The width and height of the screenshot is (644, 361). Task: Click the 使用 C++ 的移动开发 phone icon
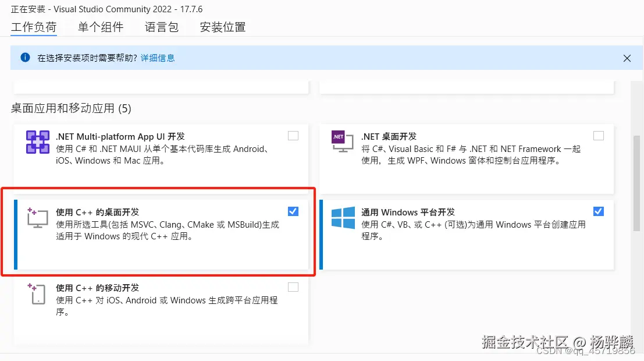37,293
